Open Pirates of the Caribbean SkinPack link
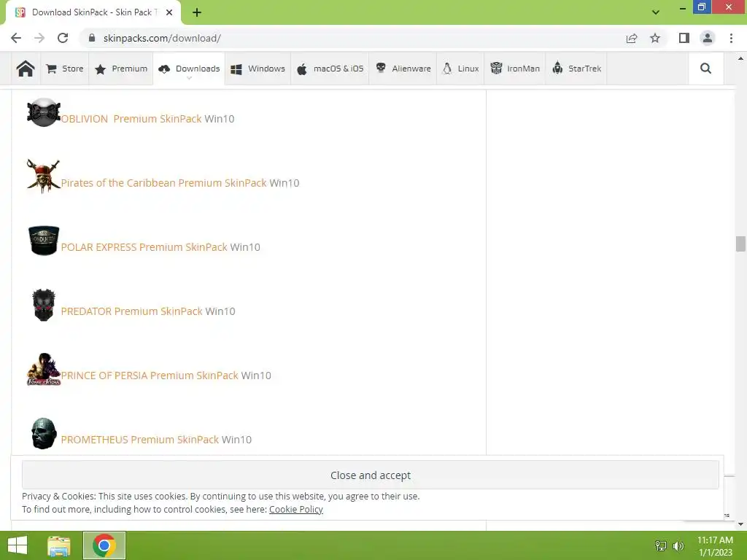747x560 pixels. (x=164, y=183)
